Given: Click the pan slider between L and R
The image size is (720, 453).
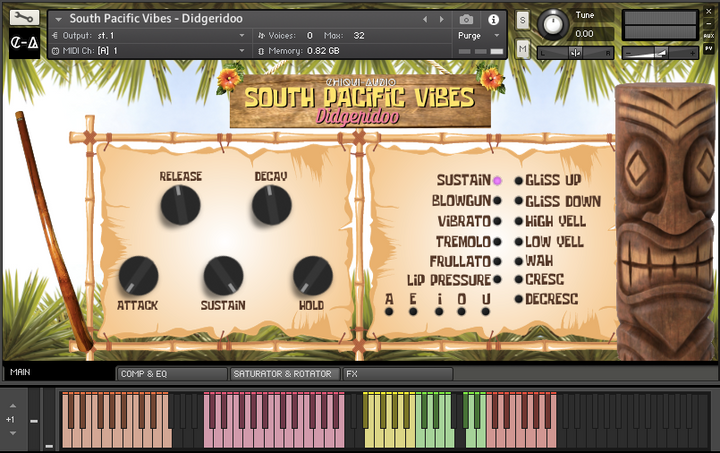Looking at the screenshot, I should [575, 53].
